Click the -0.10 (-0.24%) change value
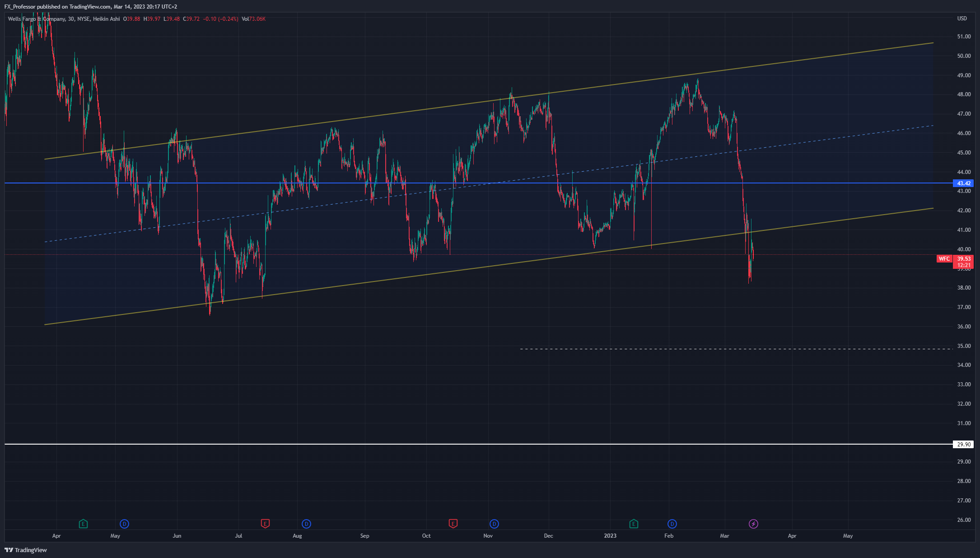Screen dimensions: 980x558 pyautogui.click(x=221, y=19)
